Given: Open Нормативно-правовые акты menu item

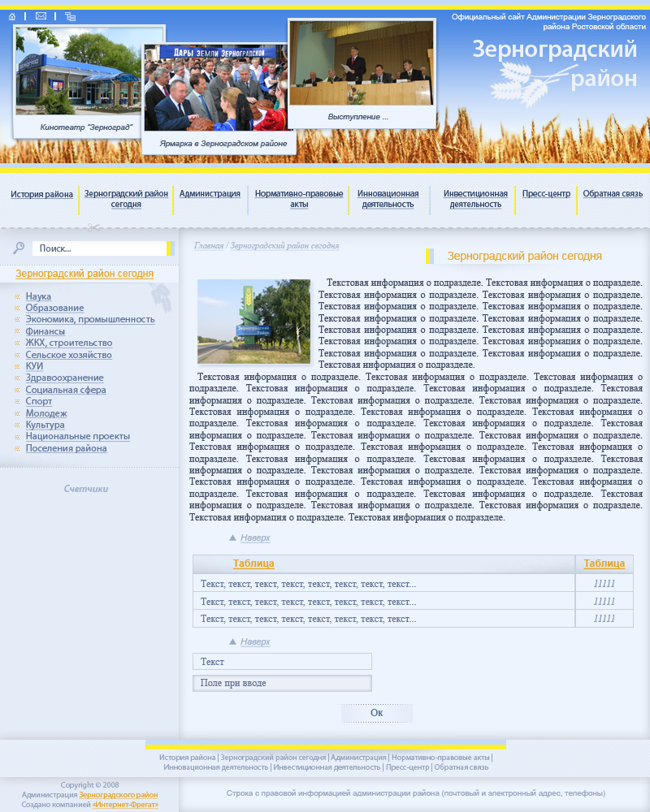Looking at the screenshot, I should (x=299, y=199).
